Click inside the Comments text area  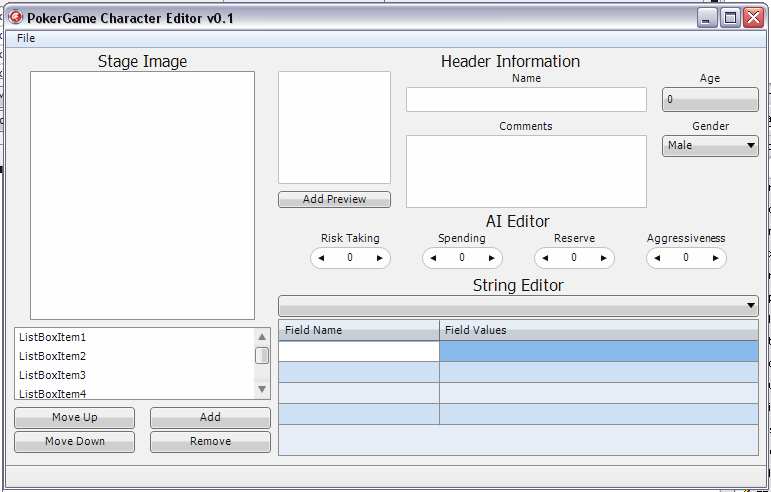526,171
